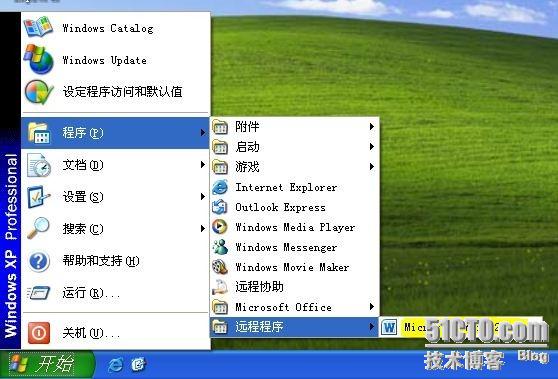Launch Windows Messenger icon
558x379 pixels.
click(220, 247)
